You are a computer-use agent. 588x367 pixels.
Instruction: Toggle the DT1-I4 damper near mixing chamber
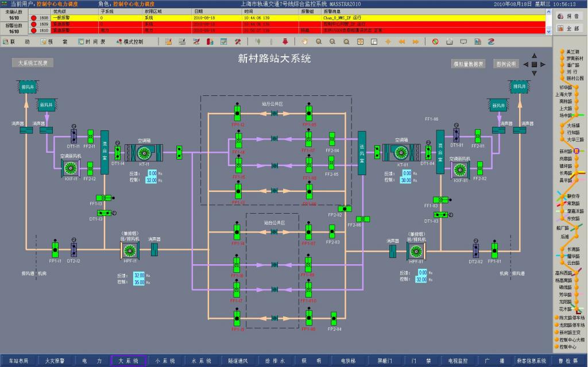(x=117, y=153)
